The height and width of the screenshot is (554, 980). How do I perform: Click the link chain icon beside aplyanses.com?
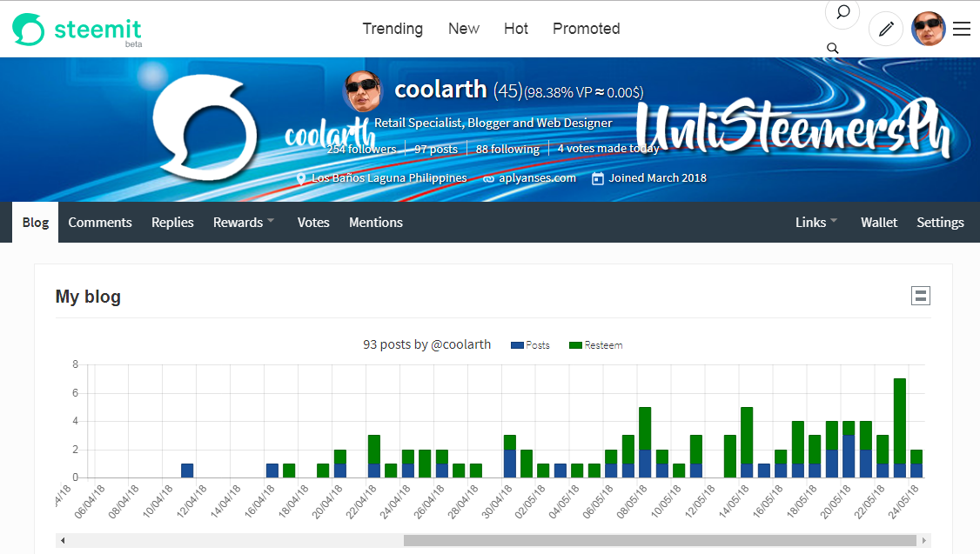click(489, 178)
